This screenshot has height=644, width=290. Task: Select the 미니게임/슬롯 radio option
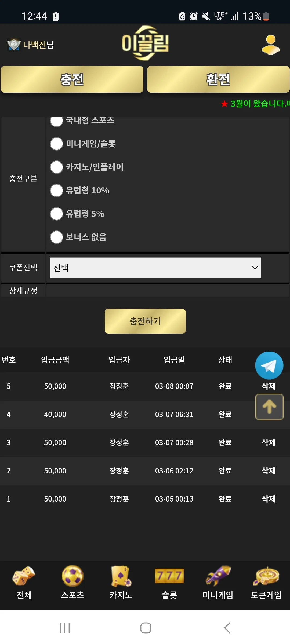(57, 144)
